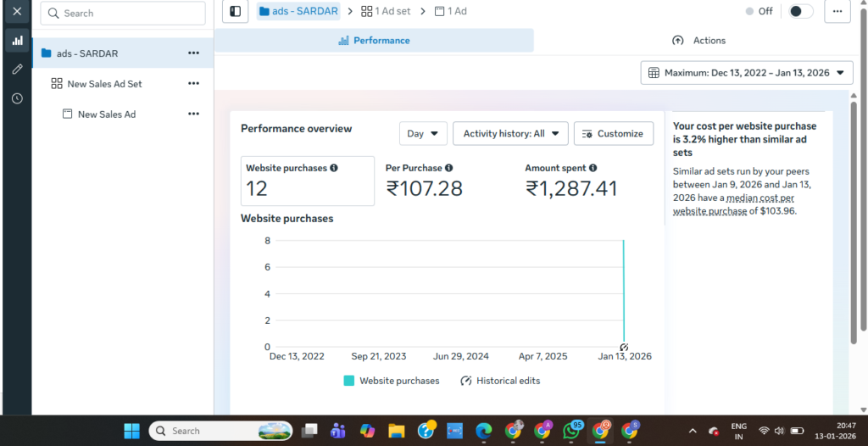
Task: Click the Website purchases info icon
Action: pyautogui.click(x=334, y=168)
